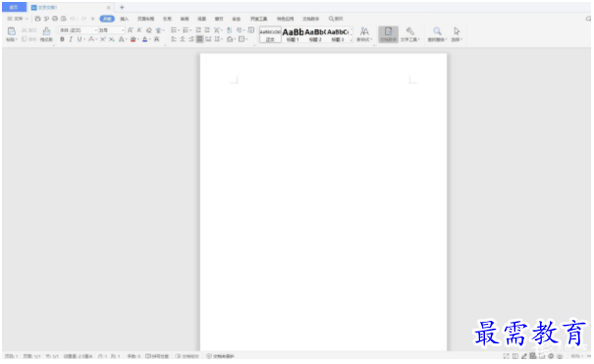The image size is (594, 364).
Task: Click the print icon in quick toolbar
Action: click(x=55, y=19)
